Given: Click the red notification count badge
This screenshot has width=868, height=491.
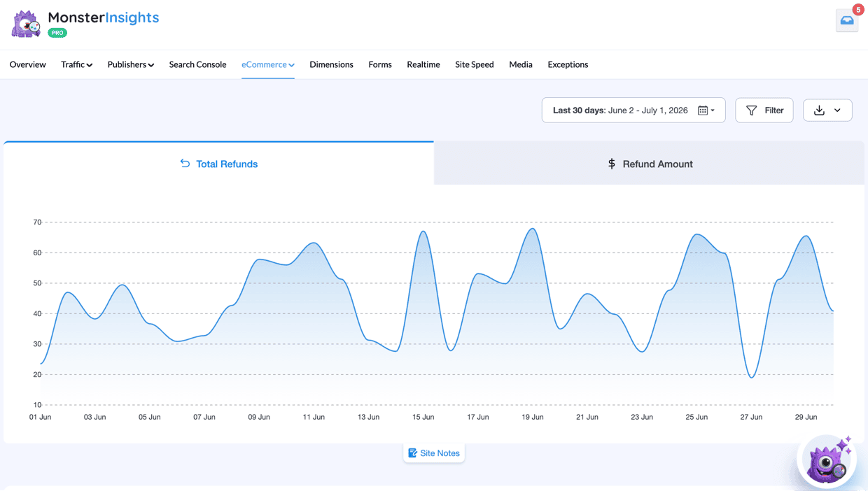Looking at the screenshot, I should (858, 10).
